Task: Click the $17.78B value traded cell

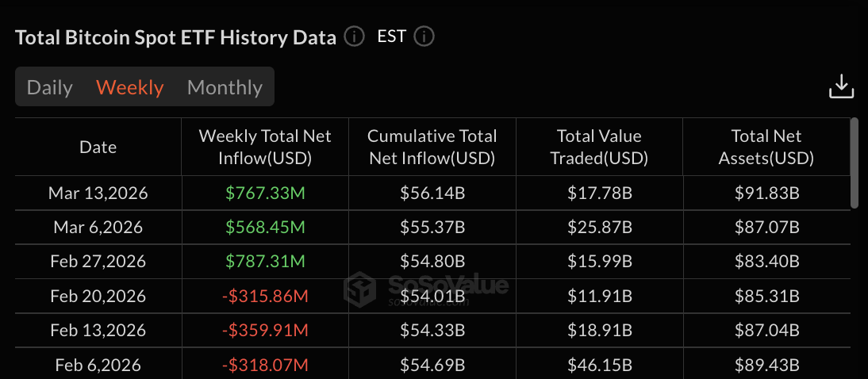Action: pos(600,193)
